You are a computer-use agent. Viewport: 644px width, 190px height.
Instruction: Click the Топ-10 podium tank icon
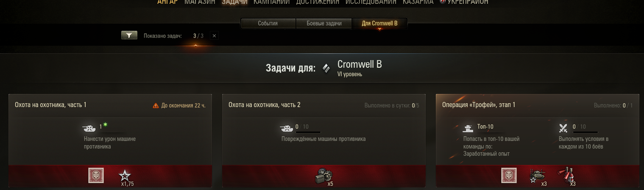point(468,127)
